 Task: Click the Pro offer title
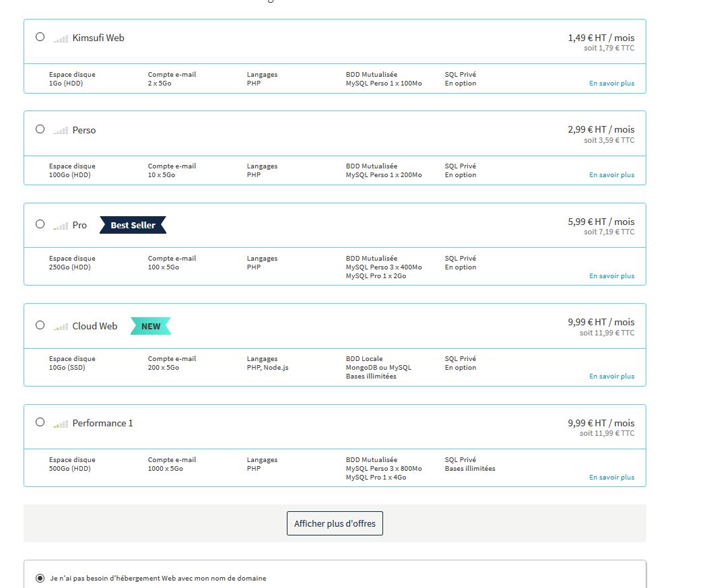click(x=79, y=225)
